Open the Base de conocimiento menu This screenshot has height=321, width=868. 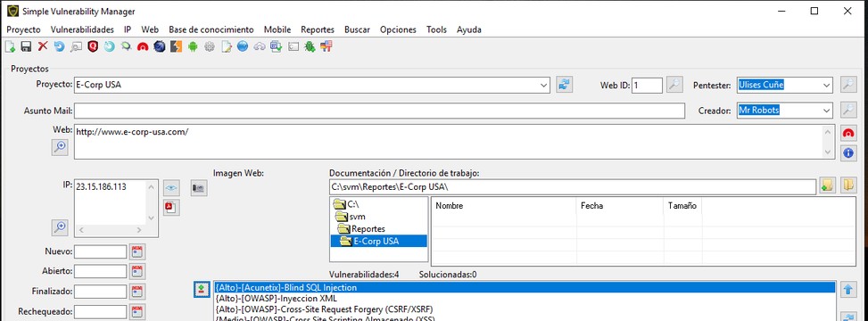(x=211, y=30)
